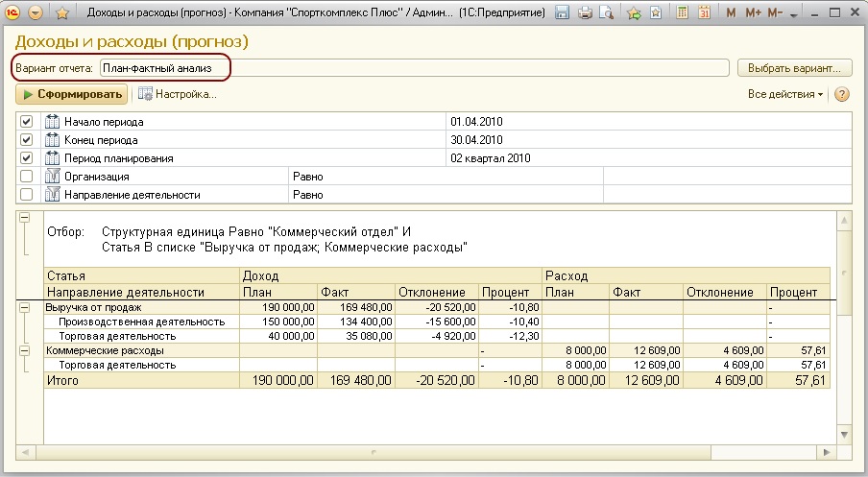Open print preview with magnifier page icon
This screenshot has height=477, width=868.
click(x=606, y=13)
